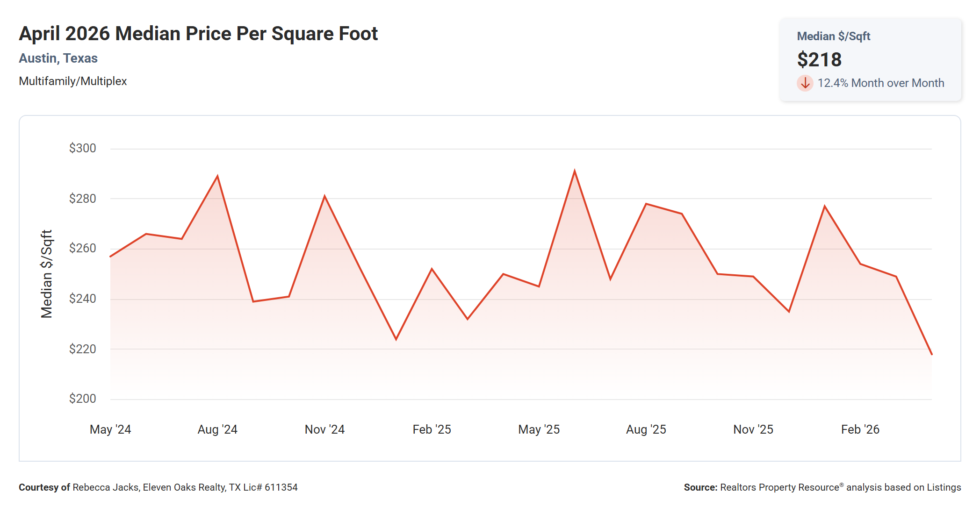Click the "Feb '26" x-axis label
980x514 pixels.
coord(860,429)
